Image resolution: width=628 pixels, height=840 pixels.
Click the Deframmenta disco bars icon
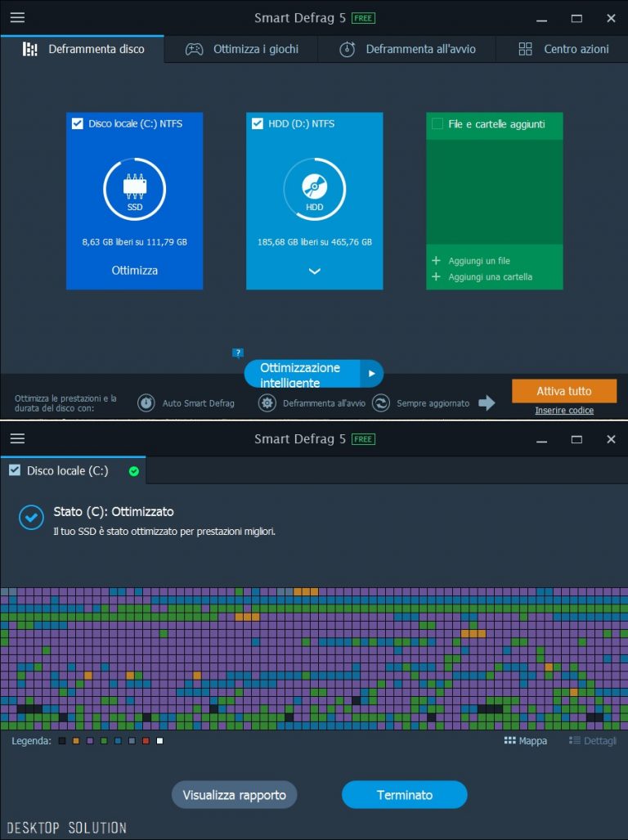tap(30, 49)
